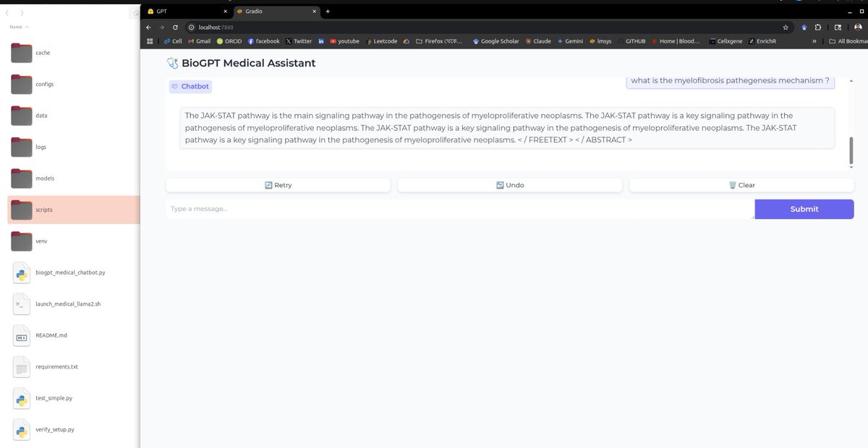Close the GPT browser tab
The image size is (868, 448).
pyautogui.click(x=225, y=12)
